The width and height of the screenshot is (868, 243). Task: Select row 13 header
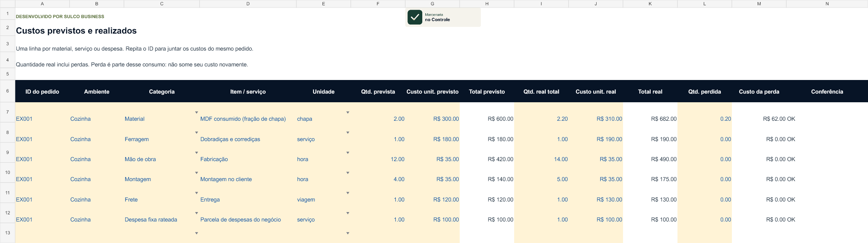pyautogui.click(x=8, y=233)
